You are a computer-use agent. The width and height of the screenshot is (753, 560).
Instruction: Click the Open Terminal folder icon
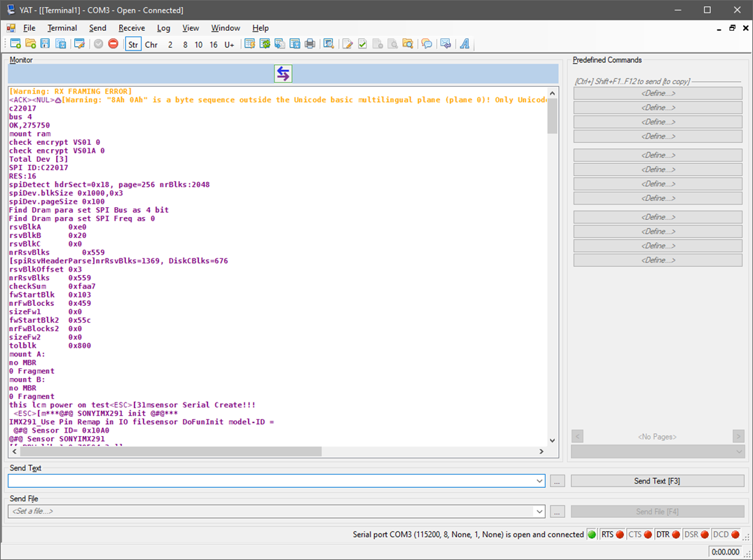click(x=31, y=44)
